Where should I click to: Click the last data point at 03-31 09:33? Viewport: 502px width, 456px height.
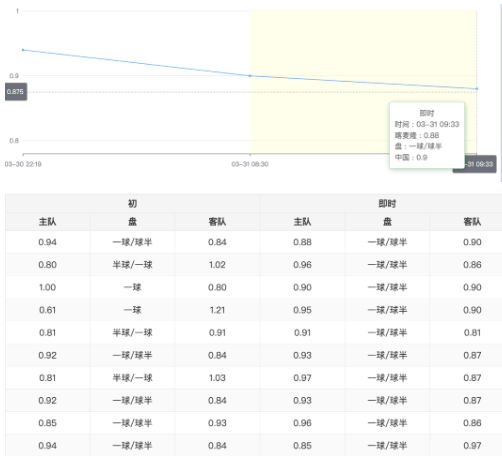(477, 89)
